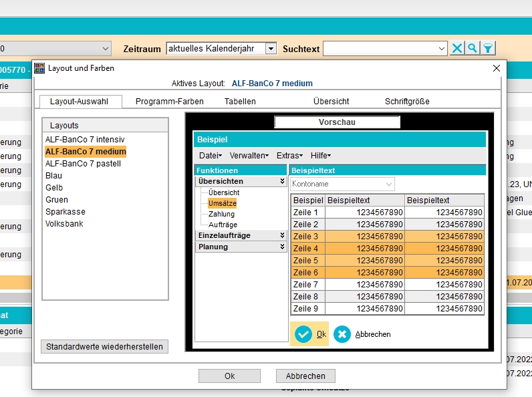Open the Kontoname dropdown in preview

click(389, 184)
